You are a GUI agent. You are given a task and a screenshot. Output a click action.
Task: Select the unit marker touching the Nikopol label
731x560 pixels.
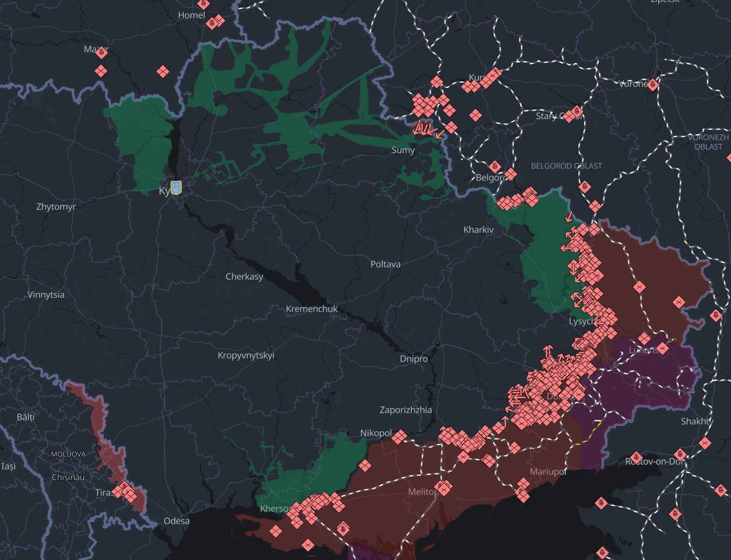point(399,437)
